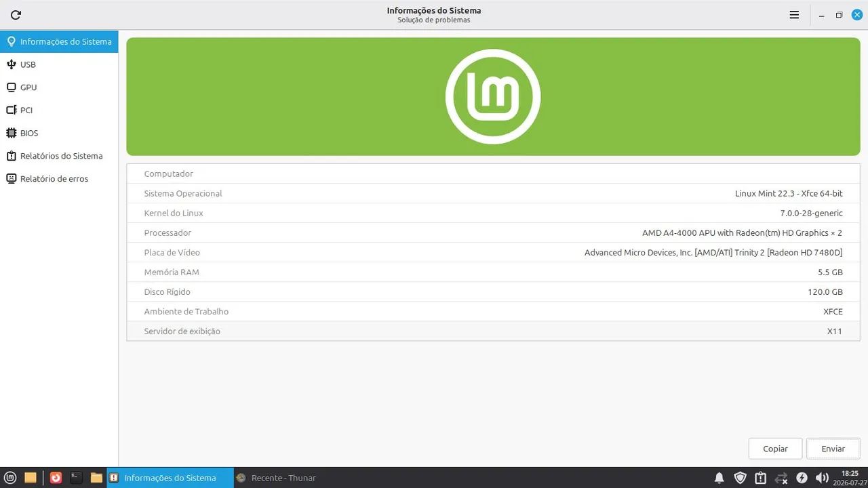The height and width of the screenshot is (488, 868).
Task: Select the value Linux Mint 22.3 - Xfce 64-bit
Action: 789,193
